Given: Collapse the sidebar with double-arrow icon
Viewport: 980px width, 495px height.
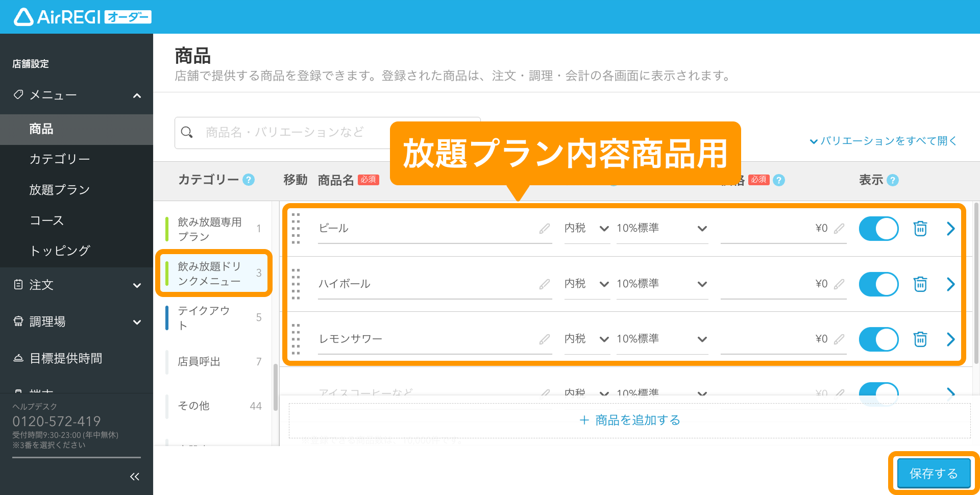Looking at the screenshot, I should (x=135, y=477).
